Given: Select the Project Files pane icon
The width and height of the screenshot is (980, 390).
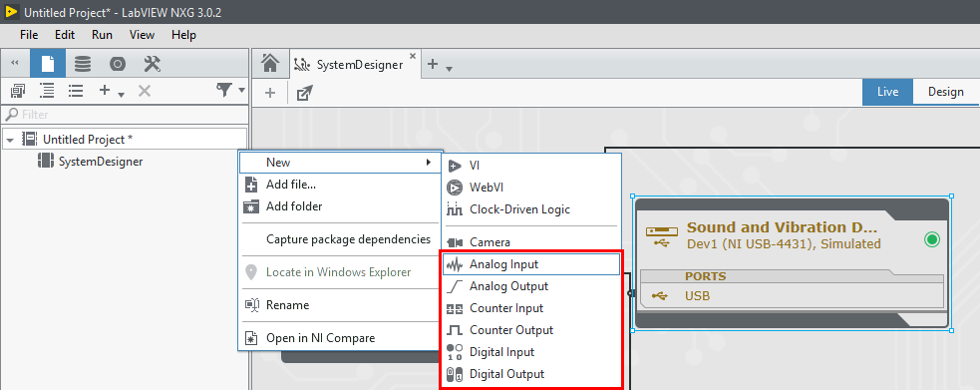Looking at the screenshot, I should coord(48,63).
